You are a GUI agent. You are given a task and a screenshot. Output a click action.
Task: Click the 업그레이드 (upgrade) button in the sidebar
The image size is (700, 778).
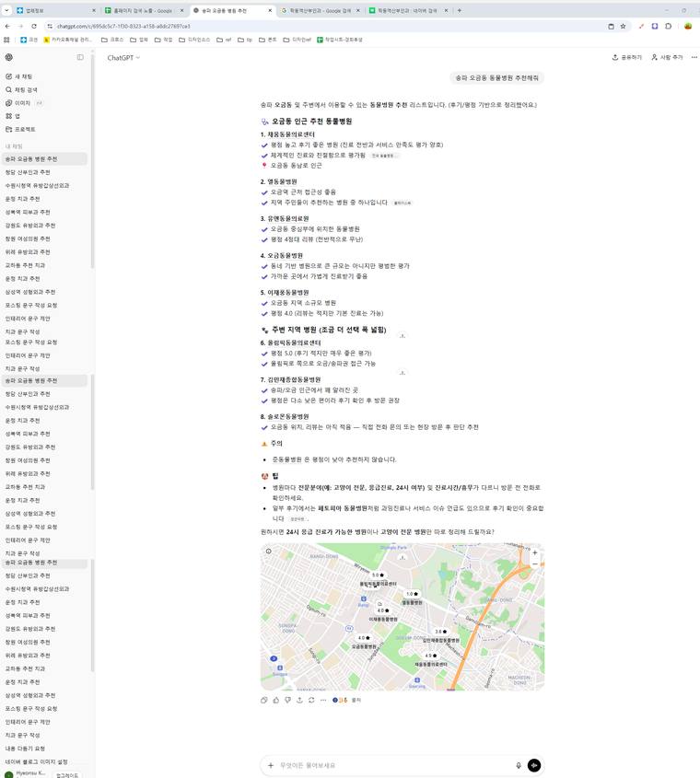point(67,775)
